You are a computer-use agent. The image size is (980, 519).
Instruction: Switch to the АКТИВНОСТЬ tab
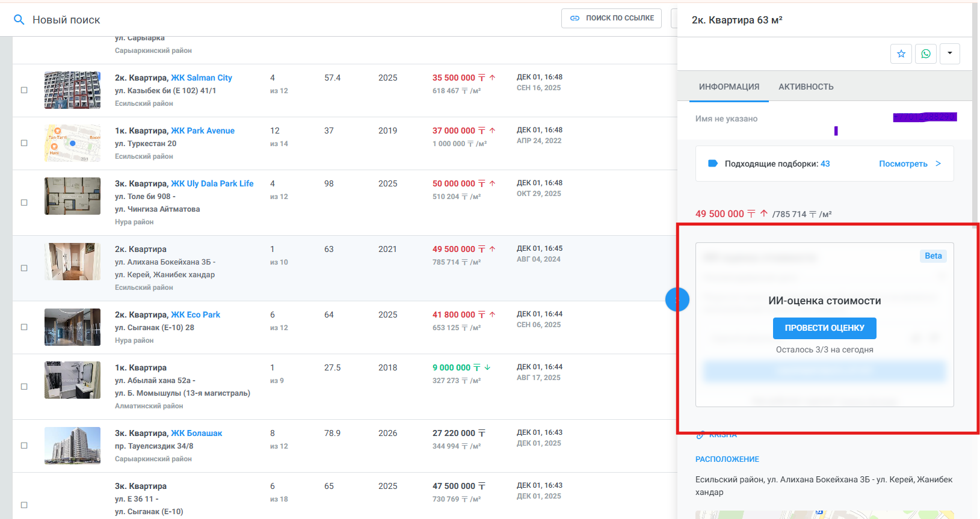click(x=806, y=87)
